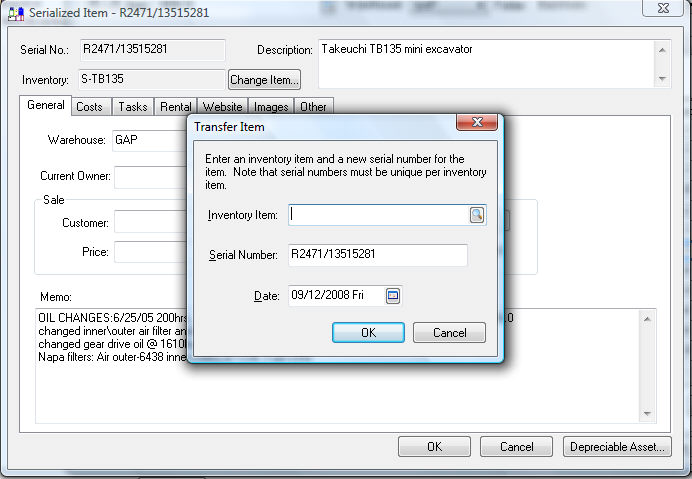The height and width of the screenshot is (479, 692).
Task: Switch to the Other tab
Action: (x=313, y=106)
